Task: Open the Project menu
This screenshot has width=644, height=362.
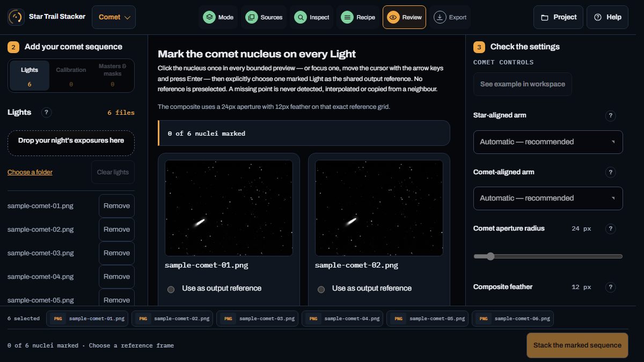Action: coord(558,17)
